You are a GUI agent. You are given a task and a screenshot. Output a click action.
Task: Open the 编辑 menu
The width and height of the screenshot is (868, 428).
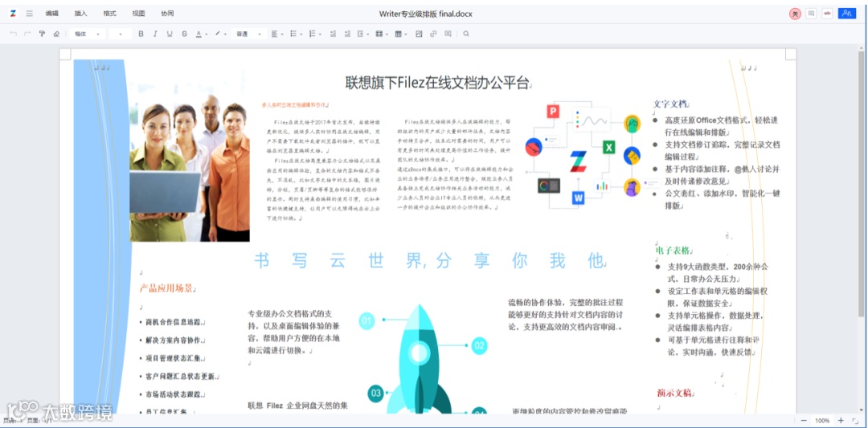click(x=52, y=14)
